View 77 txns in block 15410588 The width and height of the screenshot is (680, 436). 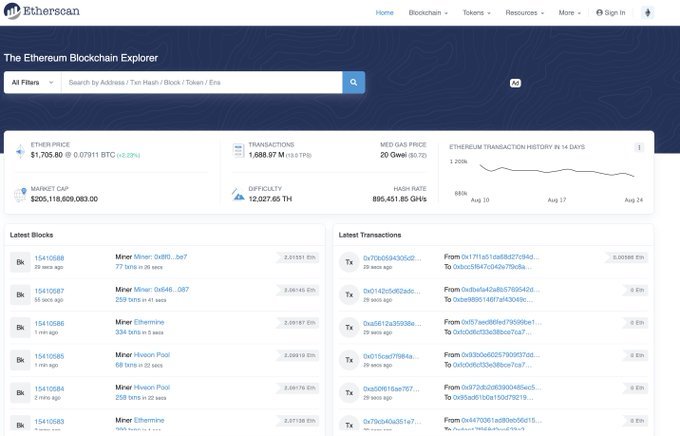(x=126, y=267)
